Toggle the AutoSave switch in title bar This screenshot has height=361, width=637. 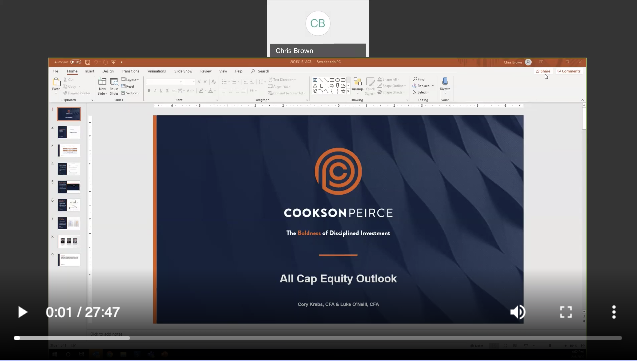point(76,62)
